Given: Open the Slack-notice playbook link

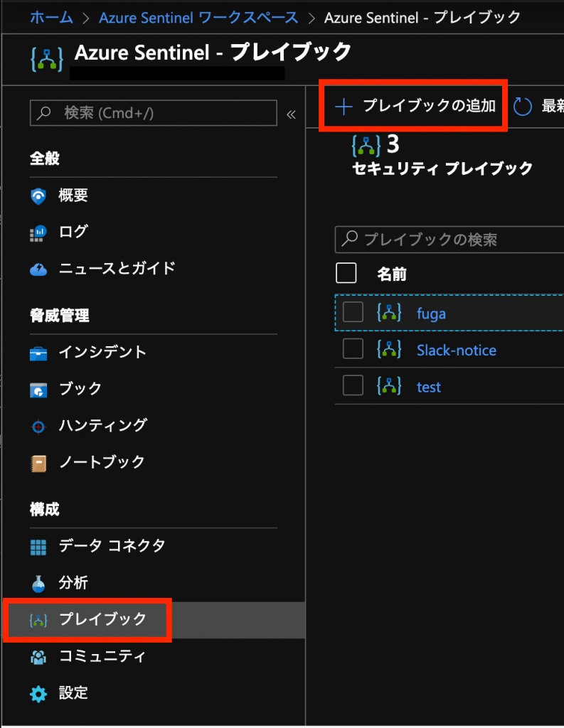Looking at the screenshot, I should [x=456, y=350].
